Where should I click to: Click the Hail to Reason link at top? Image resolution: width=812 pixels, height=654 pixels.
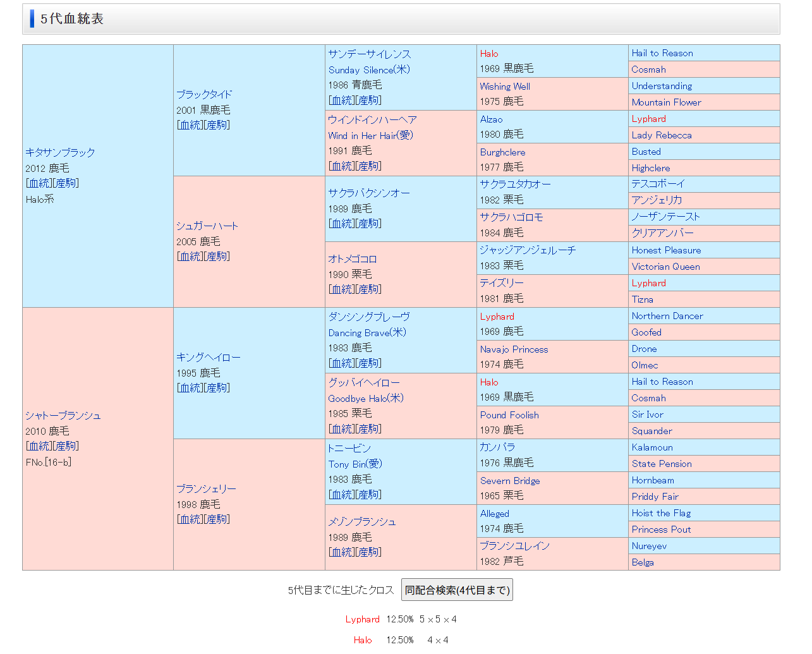coord(662,53)
